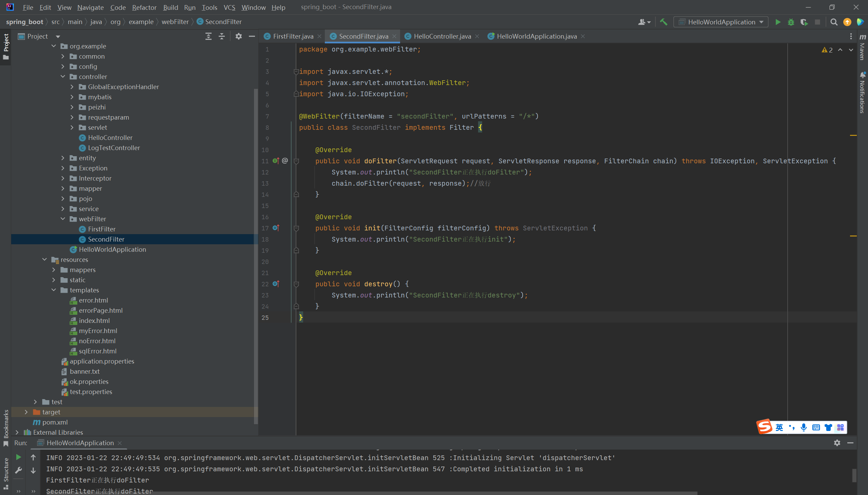
Task: Click implemented-method gutter icon on line 17
Action: 276,228
